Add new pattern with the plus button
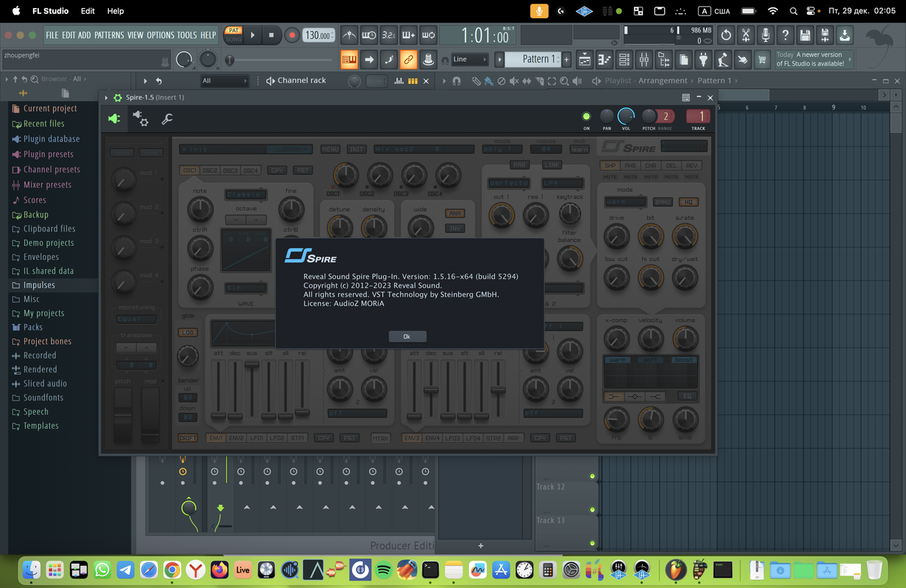This screenshot has width=906, height=588. 566,59
